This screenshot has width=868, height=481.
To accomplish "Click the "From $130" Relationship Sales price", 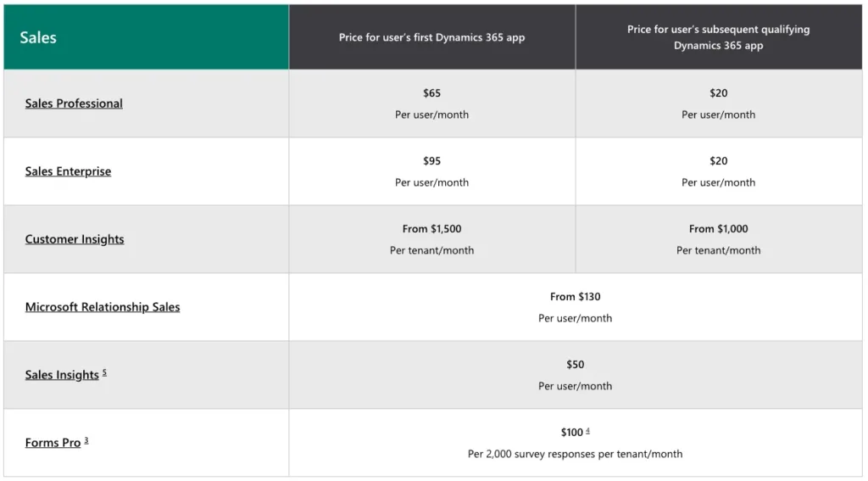I will click(x=575, y=297).
